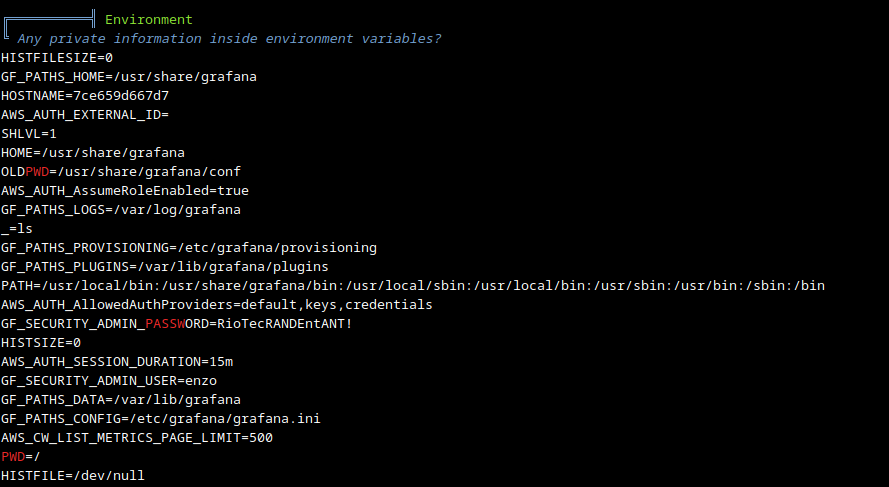Click the green Environment section heading
The width and height of the screenshot is (889, 487).
click(148, 20)
